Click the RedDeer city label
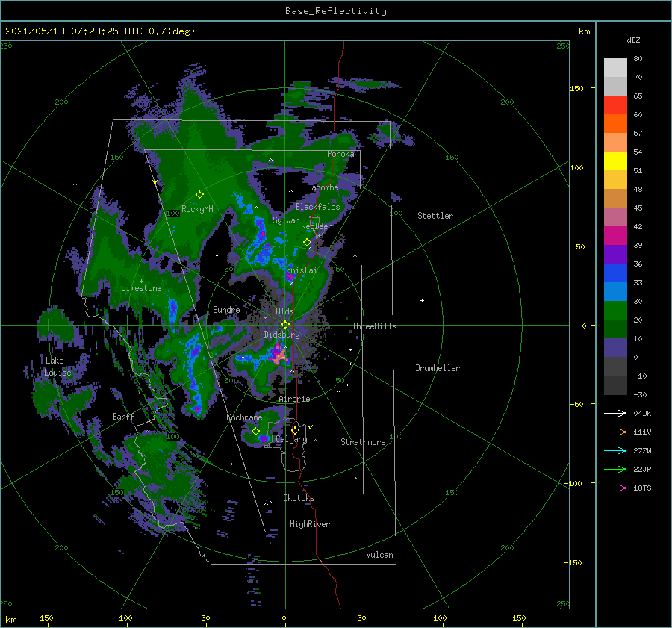 (x=317, y=226)
